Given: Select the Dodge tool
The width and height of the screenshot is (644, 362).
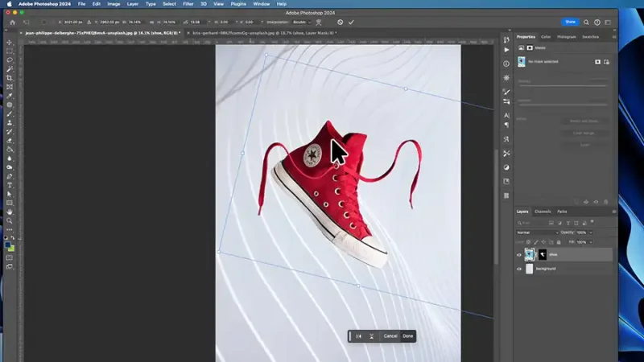Looking at the screenshot, I should click(10, 167).
